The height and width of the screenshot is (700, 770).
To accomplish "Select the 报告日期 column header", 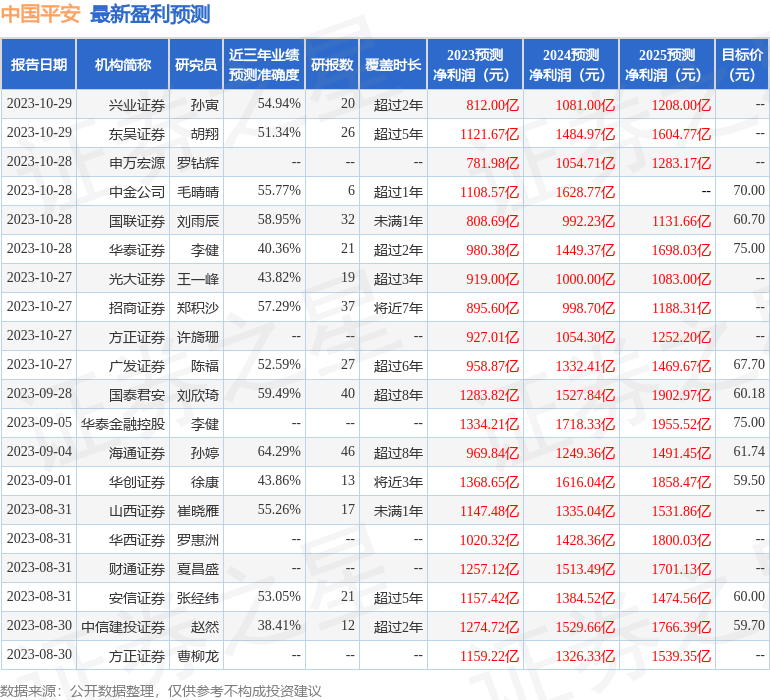I will 39,65.
